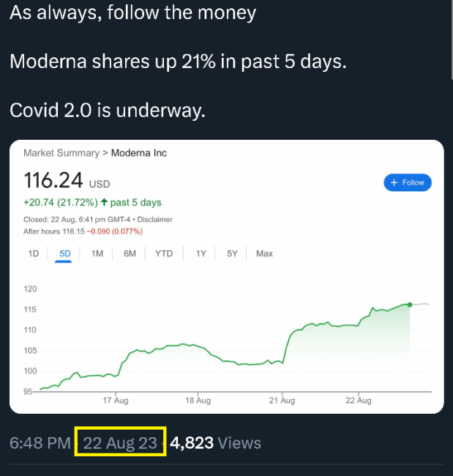
Task: Click the tweet date 22 Aug 23
Action: click(x=120, y=442)
